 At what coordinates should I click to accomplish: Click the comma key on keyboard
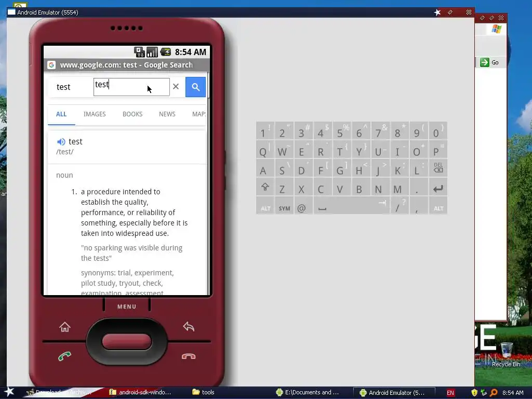[418, 206]
